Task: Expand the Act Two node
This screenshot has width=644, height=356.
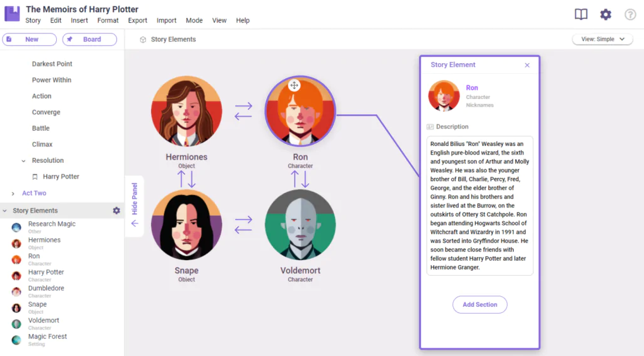Action: pos(13,193)
